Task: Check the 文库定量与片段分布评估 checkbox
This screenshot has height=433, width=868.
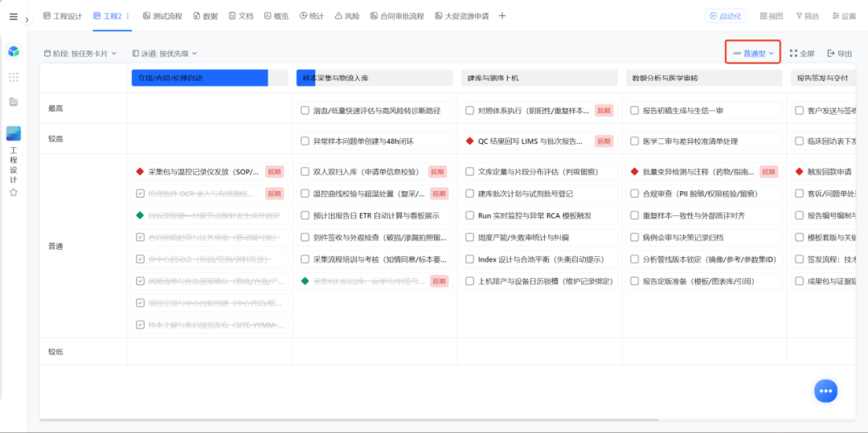Action: tap(469, 171)
